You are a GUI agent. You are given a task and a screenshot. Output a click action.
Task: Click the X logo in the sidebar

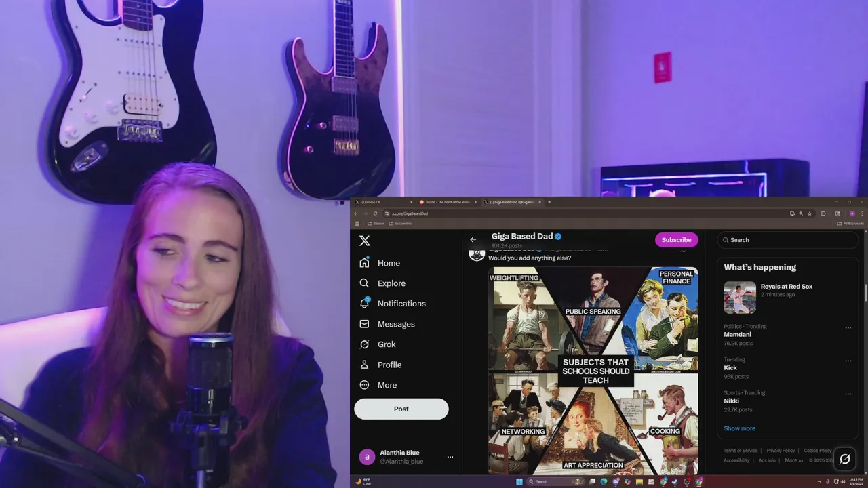click(364, 241)
